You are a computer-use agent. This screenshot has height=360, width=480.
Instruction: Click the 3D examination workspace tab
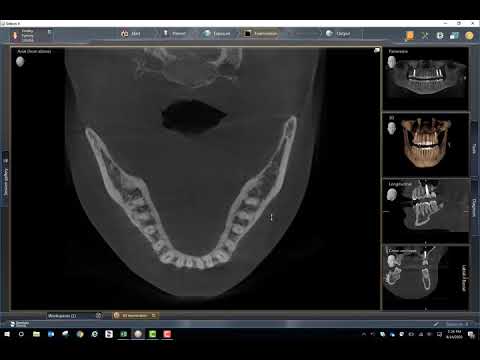click(x=135, y=315)
